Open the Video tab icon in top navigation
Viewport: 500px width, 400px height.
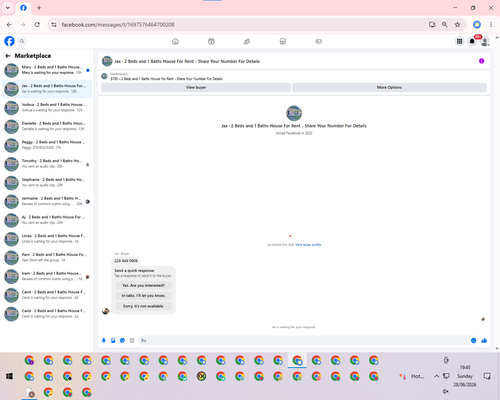coord(211,41)
